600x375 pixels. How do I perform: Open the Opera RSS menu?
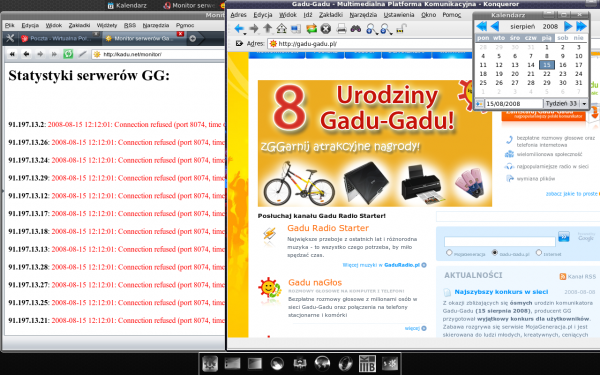pos(130,25)
